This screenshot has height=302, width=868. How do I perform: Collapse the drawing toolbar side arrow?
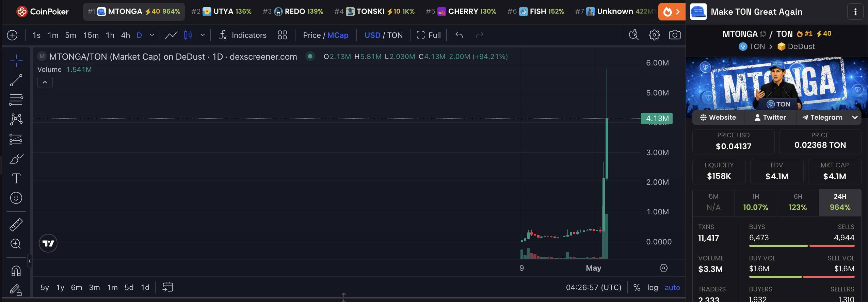tap(30, 261)
